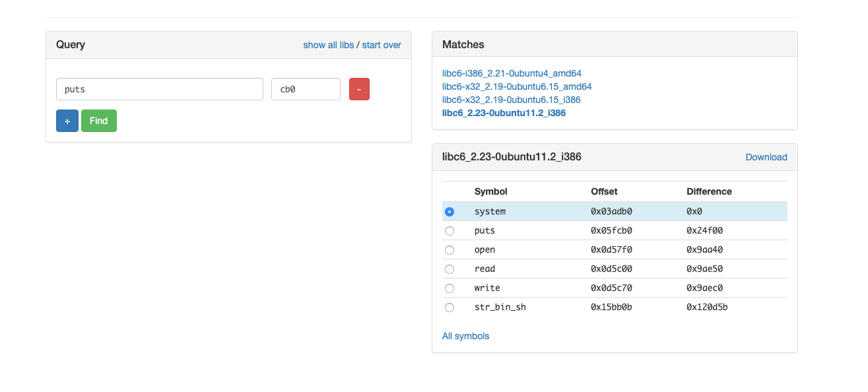
Task: Open libc6-x32_2.19-0ubuntu6.15_amd64 match
Action: (x=517, y=86)
